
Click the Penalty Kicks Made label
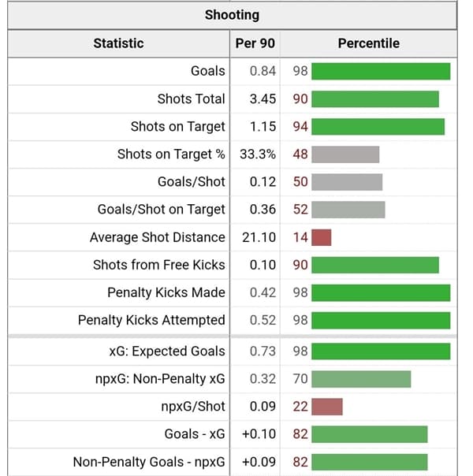(x=166, y=292)
